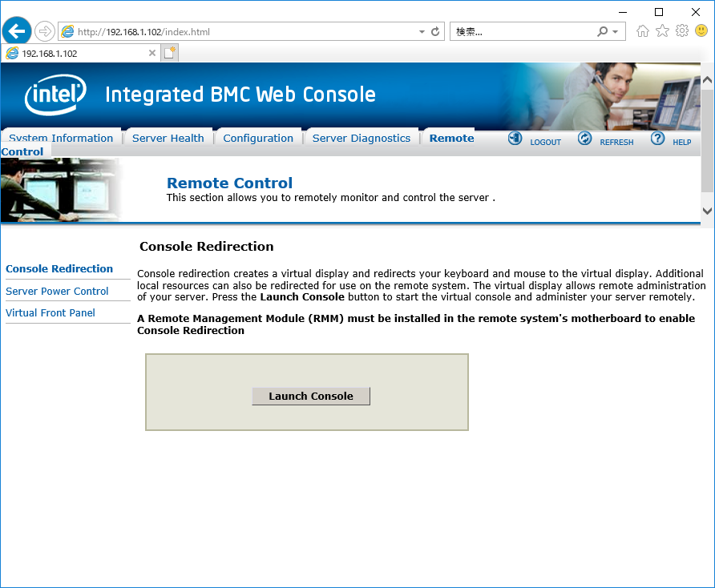
Task: Close the 192.168.1.102 browser tab
Action: coord(152,53)
